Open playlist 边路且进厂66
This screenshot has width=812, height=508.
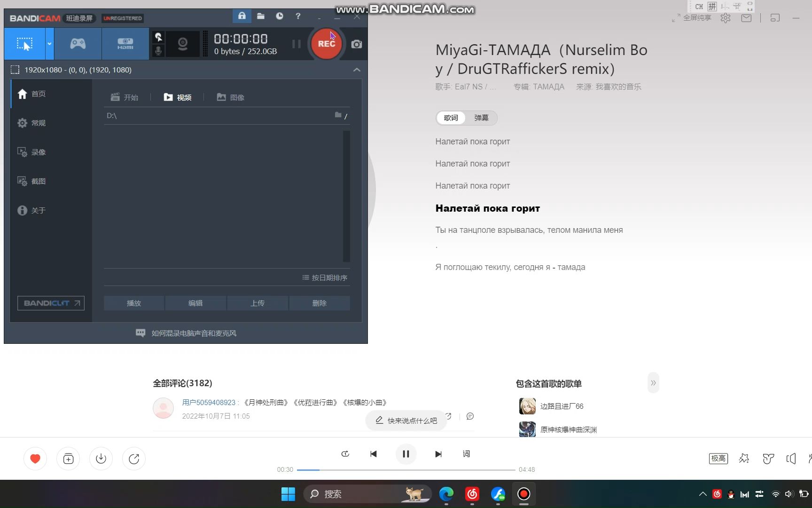coord(562,406)
